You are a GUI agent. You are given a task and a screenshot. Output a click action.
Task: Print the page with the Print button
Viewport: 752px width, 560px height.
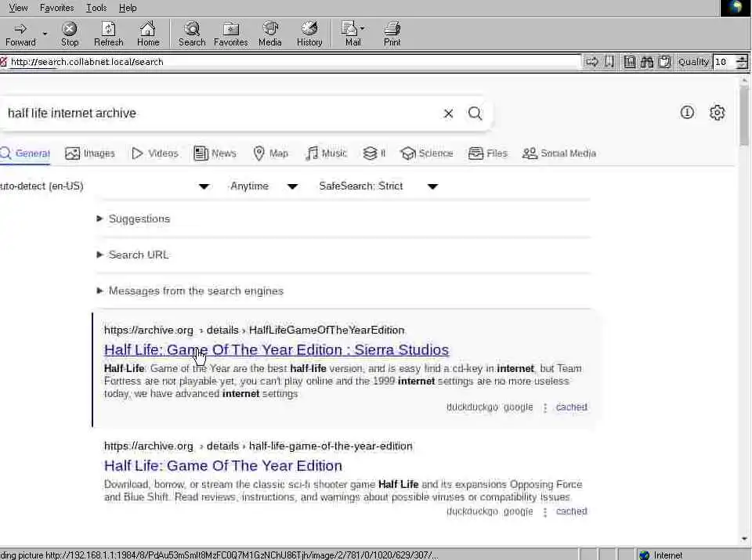coord(392,34)
